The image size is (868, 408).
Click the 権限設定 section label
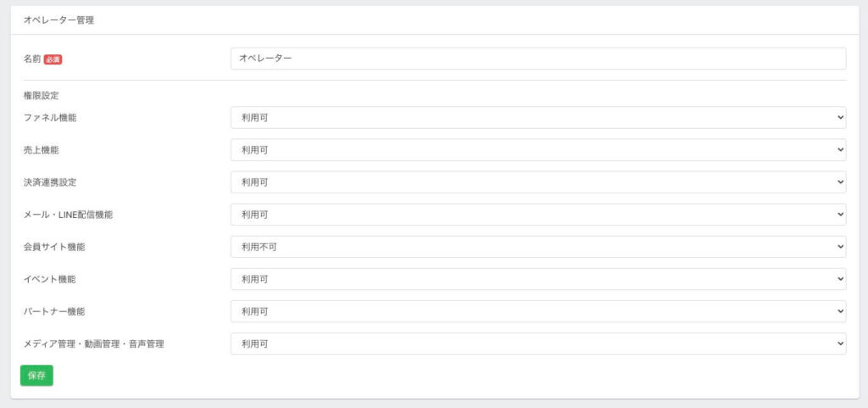click(x=41, y=95)
